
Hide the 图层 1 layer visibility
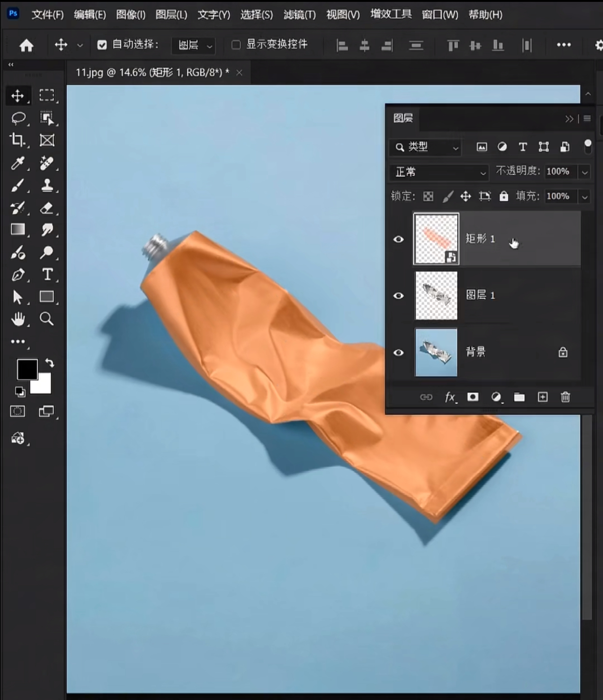click(x=398, y=296)
